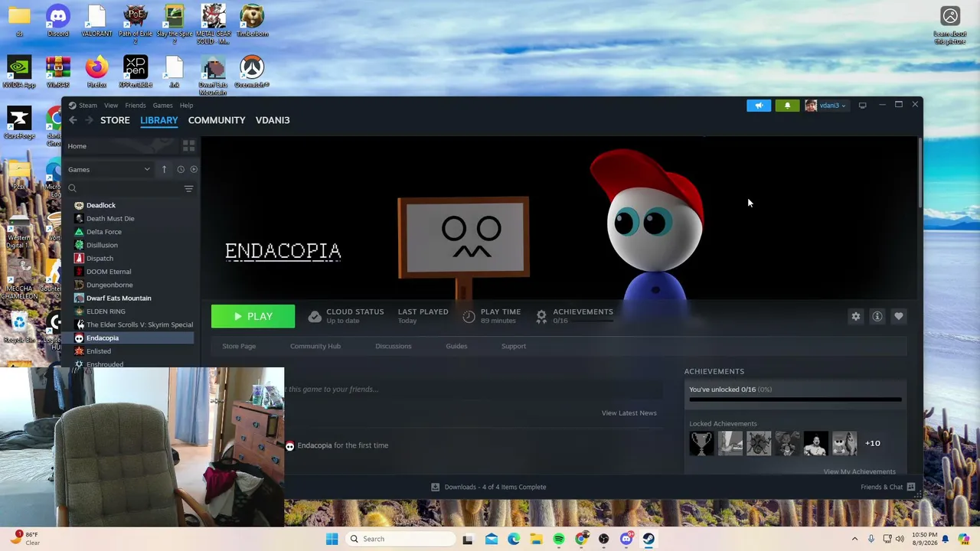
Task: Open File Explorer from the taskbar
Action: click(536, 539)
